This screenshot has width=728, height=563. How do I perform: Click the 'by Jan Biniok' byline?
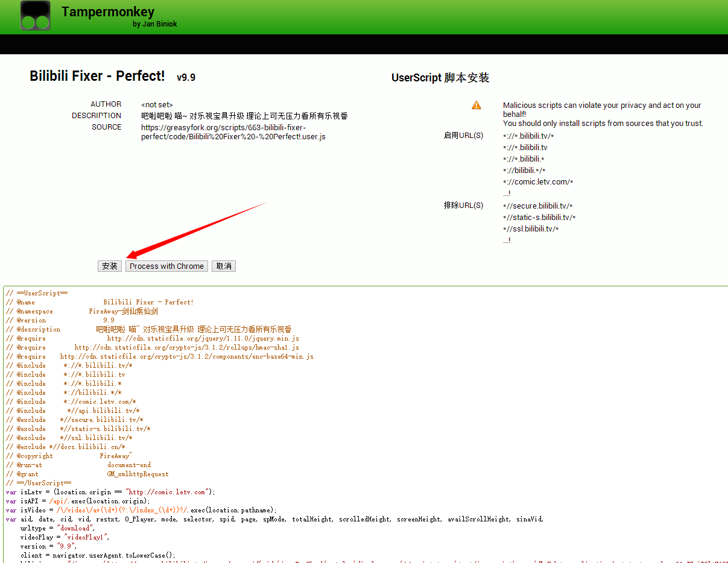pyautogui.click(x=155, y=24)
